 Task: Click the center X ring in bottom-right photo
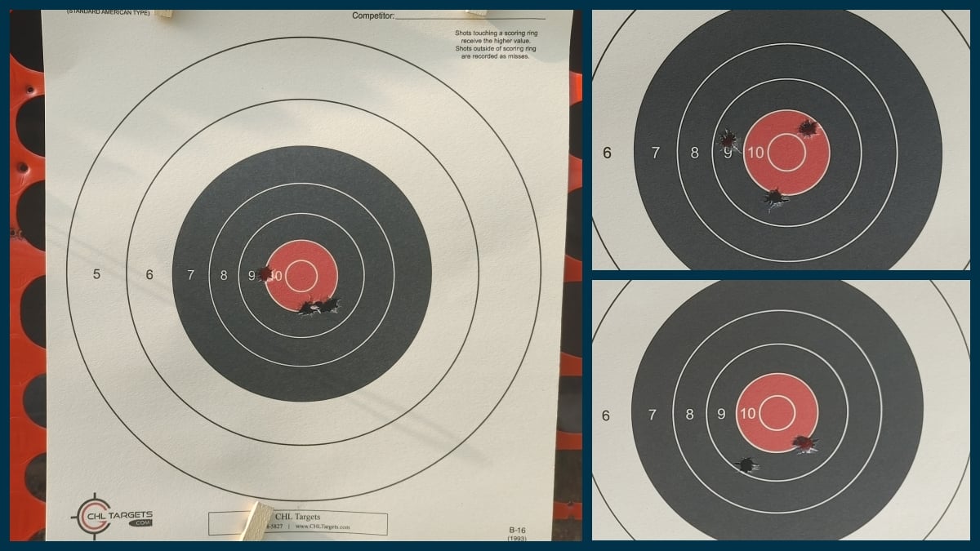pos(777,413)
